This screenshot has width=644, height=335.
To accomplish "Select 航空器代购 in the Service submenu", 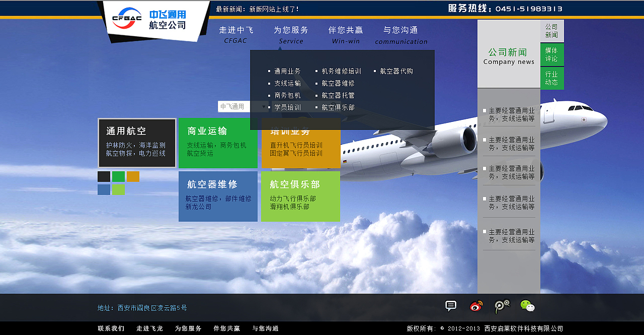I will coord(396,71).
